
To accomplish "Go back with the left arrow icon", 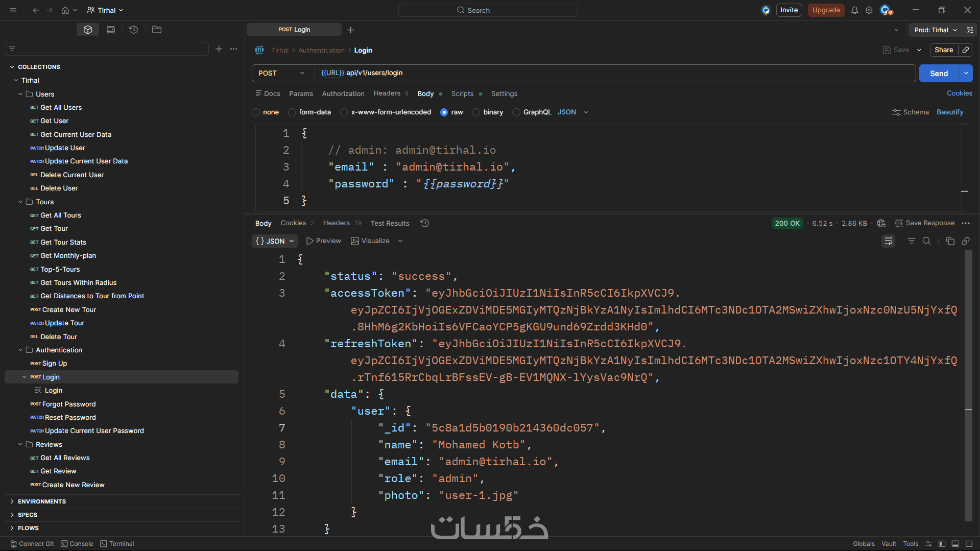I will 36,10.
